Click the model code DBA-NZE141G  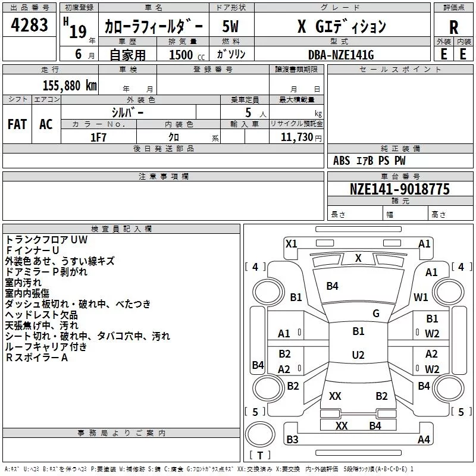point(341,55)
